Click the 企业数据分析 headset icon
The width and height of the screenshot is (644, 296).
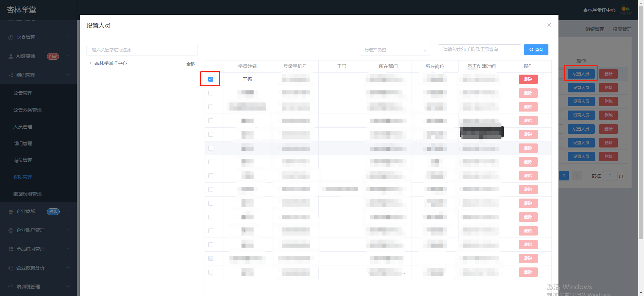pyautogui.click(x=11, y=268)
